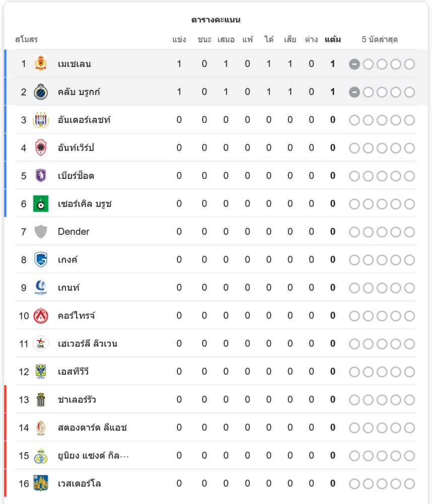Click the Antwerp club crest icon
Screen dimensions: 432x504
click(41, 148)
